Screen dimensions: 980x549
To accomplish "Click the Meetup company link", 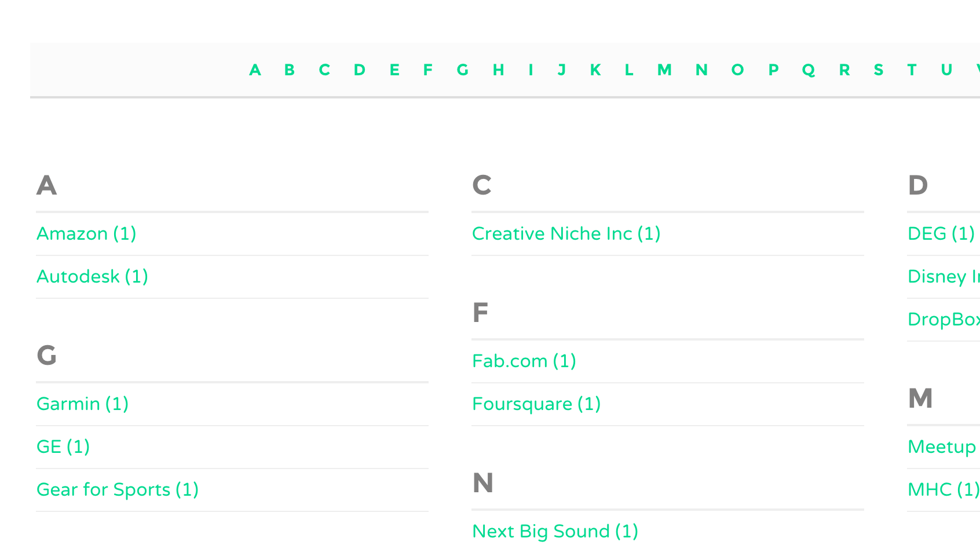I will pyautogui.click(x=942, y=446).
